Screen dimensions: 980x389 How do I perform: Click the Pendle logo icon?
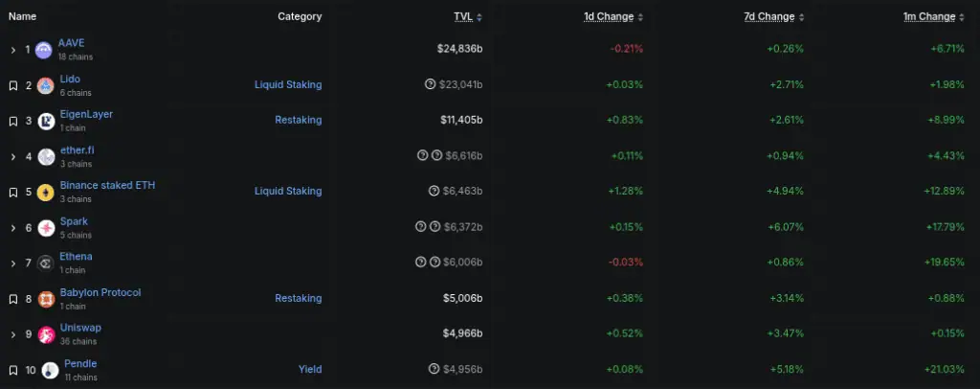point(50,370)
